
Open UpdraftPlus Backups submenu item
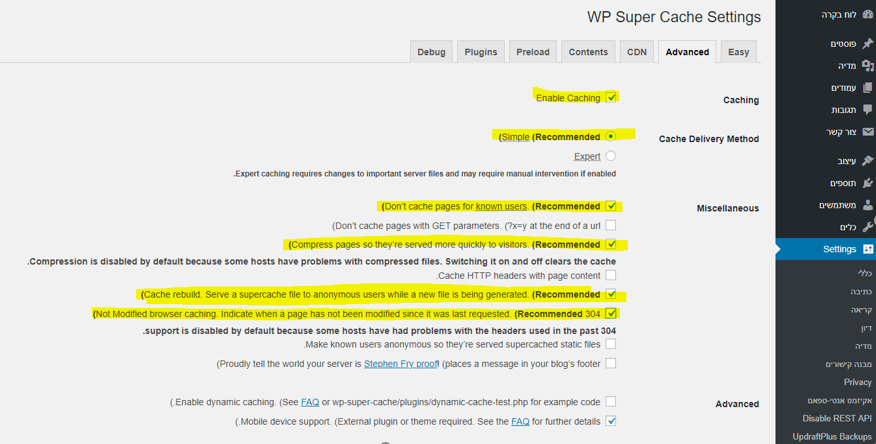pos(832,437)
